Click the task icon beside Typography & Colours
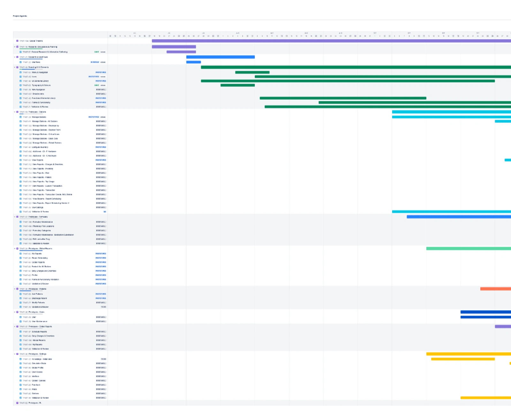511x420 pixels. (20, 85)
